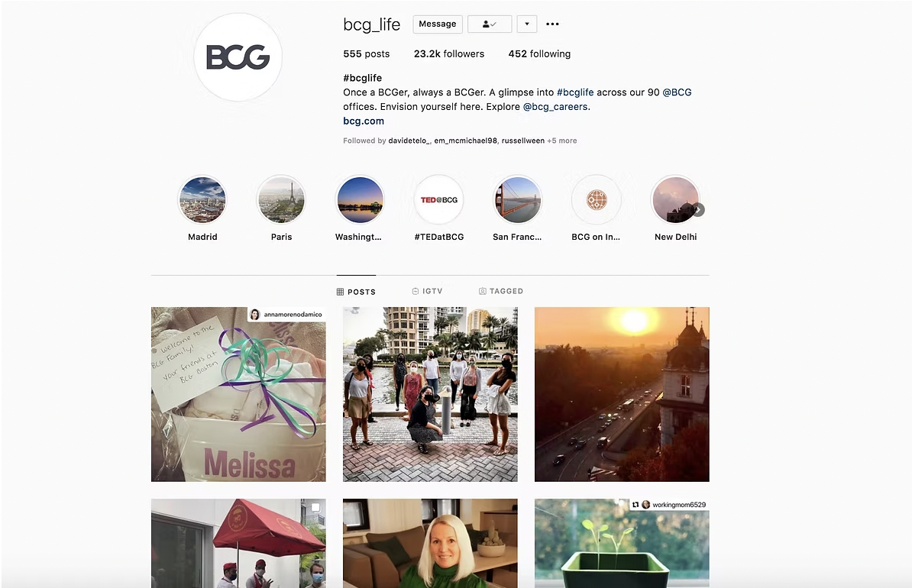912x588 pixels.
Task: Open the BCG on In... globe highlight
Action: 597,200
